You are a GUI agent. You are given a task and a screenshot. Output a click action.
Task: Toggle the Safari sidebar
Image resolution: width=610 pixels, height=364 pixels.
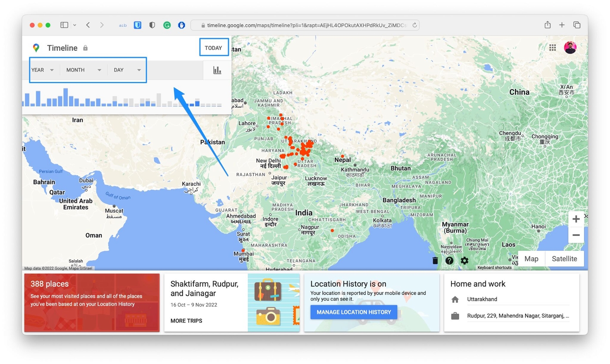(x=64, y=25)
